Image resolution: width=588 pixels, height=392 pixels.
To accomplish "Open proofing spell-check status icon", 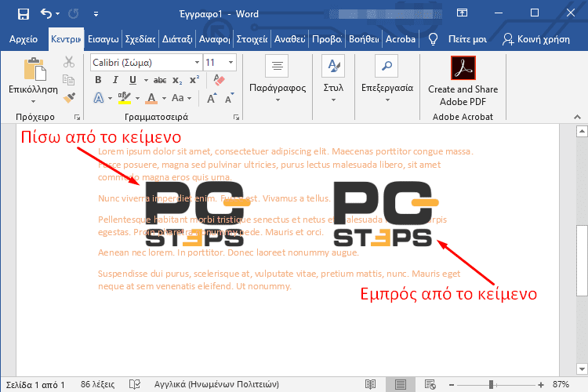I will point(135,384).
